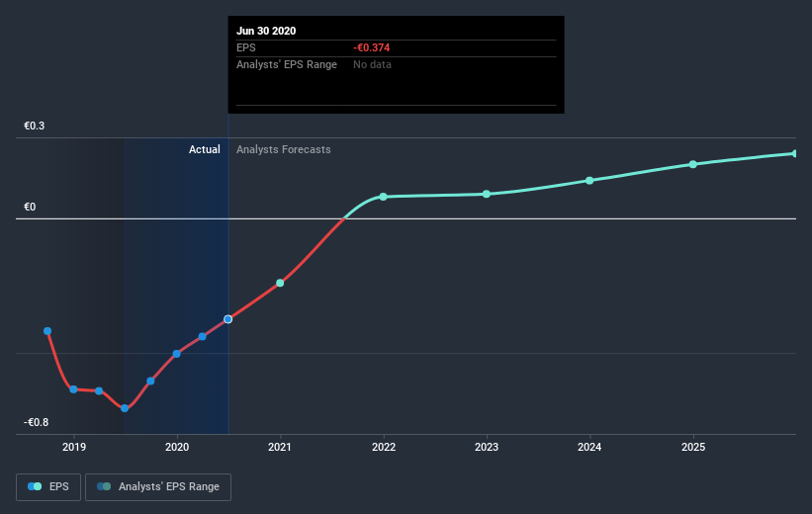Click the first EPS data point in late 2018
The width and height of the screenshot is (812, 514).
47,331
